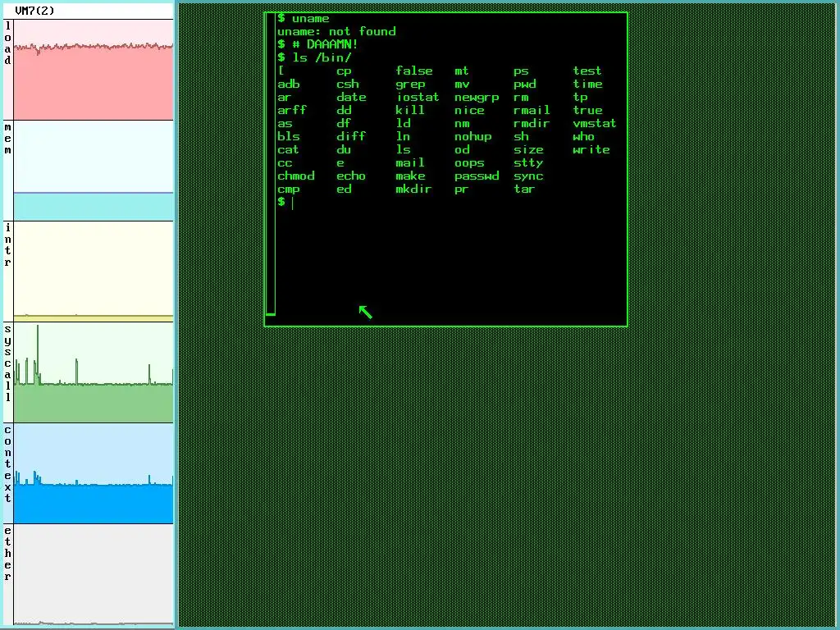Click 'who' in the listing
The height and width of the screenshot is (630, 840).
coord(583,136)
